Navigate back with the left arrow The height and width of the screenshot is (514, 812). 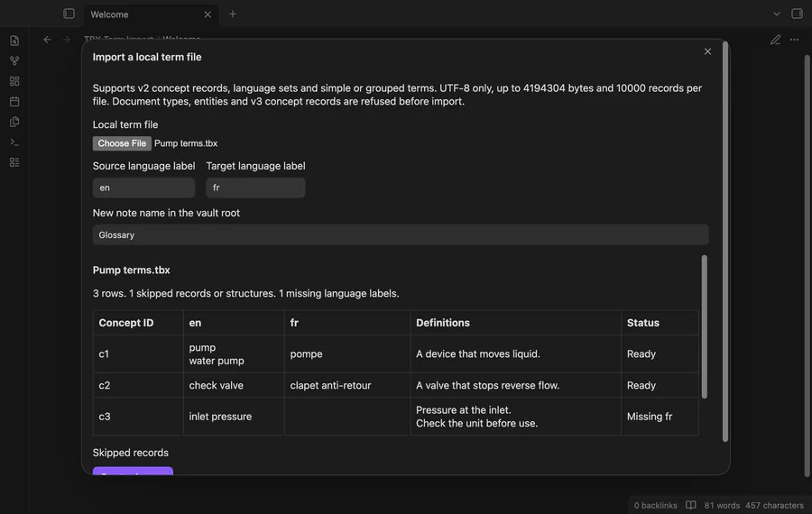coord(47,40)
